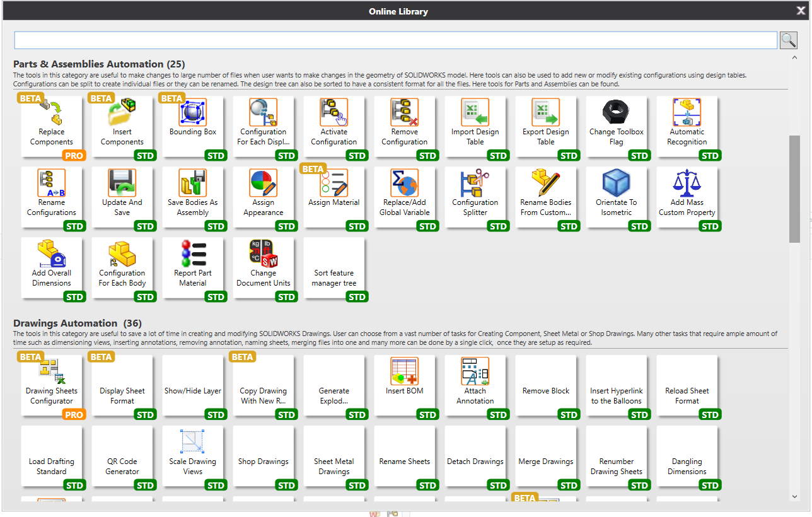
Task: Open the Remove Configuration tool
Action: pyautogui.click(x=405, y=127)
